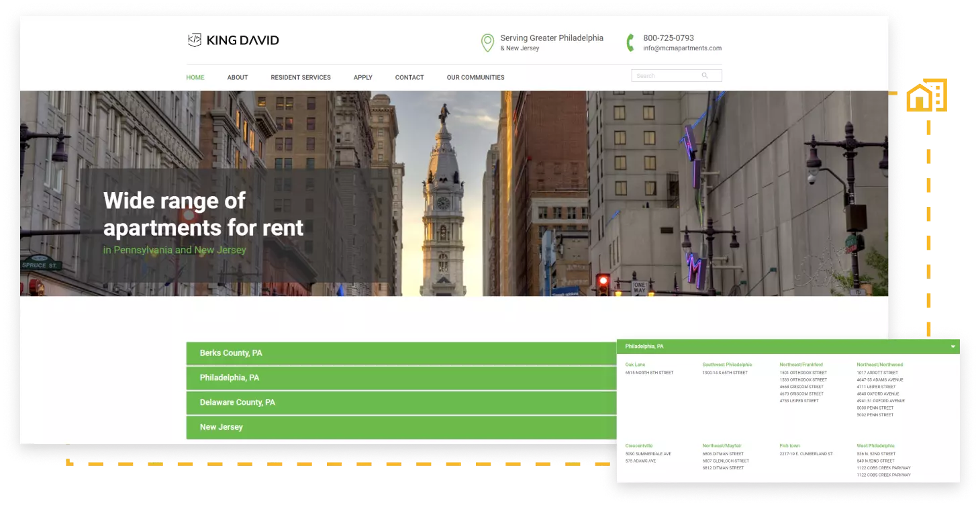Viewport: 980px width, 507px height.
Task: Select the Apply navigation link
Action: click(x=363, y=77)
